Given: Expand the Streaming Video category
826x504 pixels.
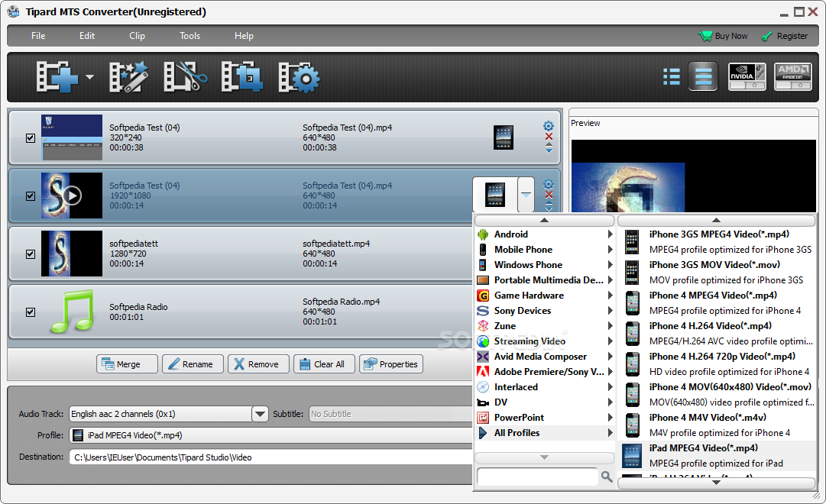Looking at the screenshot, I should (x=546, y=341).
